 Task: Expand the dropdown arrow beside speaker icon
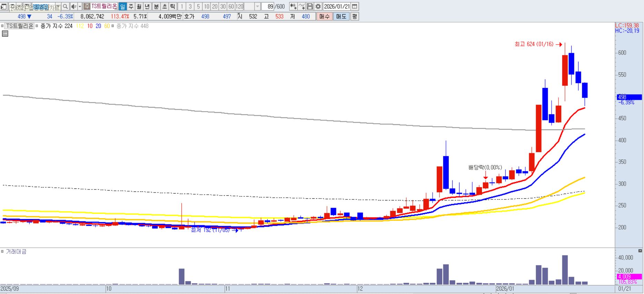(x=80, y=7)
